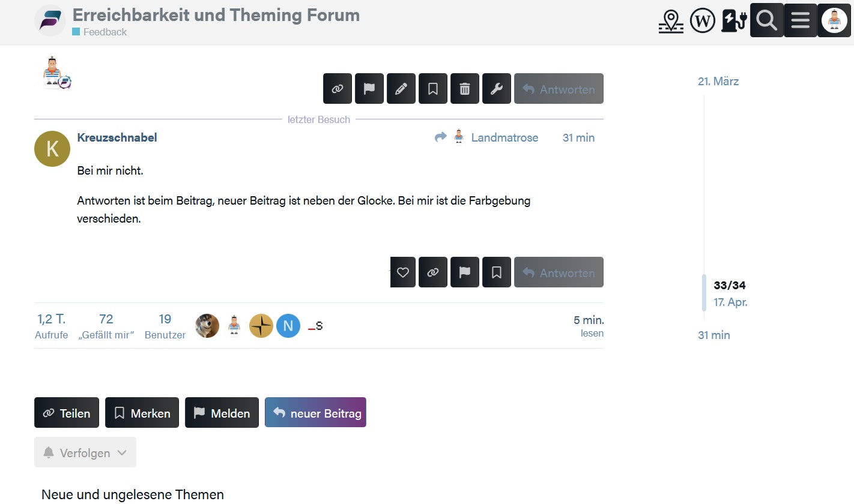Click the charging station plug icon
Viewport: 854px width, 504px height.
pyautogui.click(x=733, y=21)
